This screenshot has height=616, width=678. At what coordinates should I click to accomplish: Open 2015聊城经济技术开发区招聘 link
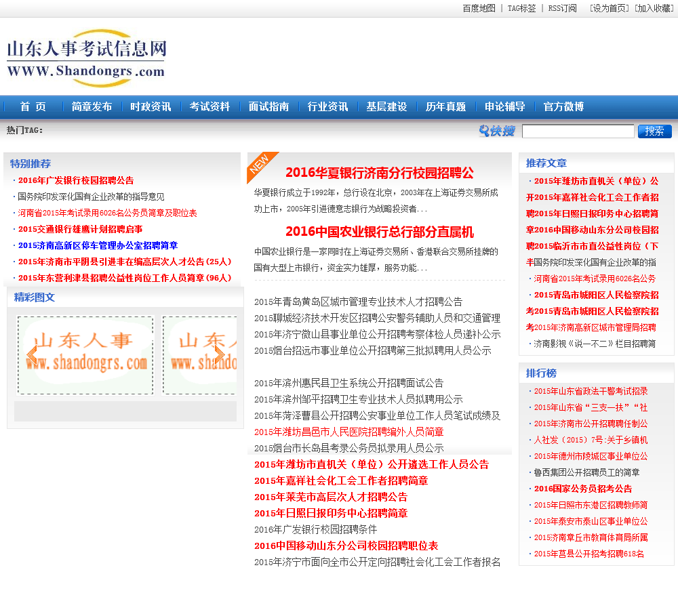[377, 318]
